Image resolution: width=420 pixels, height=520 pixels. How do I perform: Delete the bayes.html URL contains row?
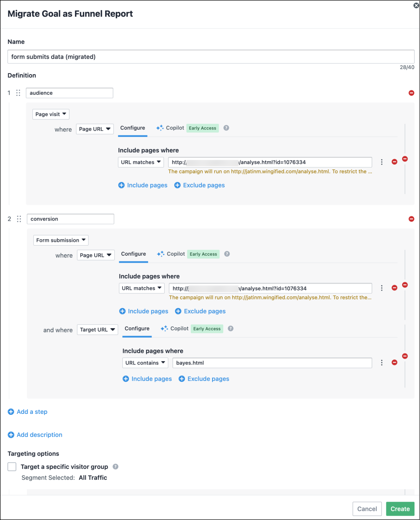[394, 362]
